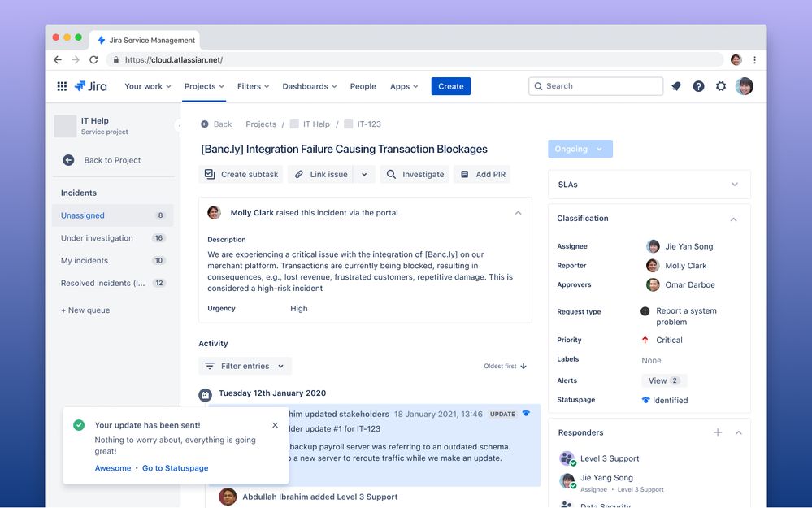Open the Filters menu
The image size is (812, 508).
pos(254,86)
